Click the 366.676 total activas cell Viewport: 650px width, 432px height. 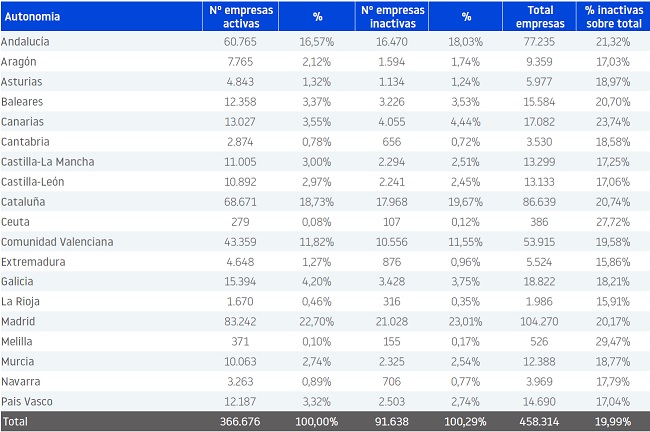(x=240, y=422)
